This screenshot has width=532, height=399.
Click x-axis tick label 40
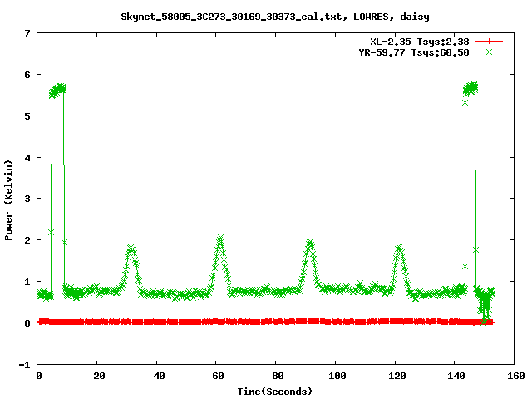point(159,376)
